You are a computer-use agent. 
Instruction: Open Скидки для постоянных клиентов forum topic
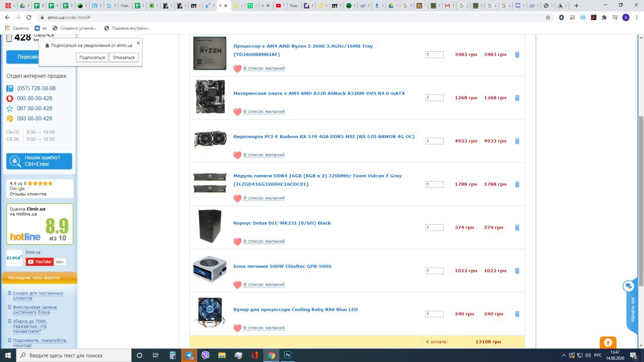[x=38, y=296]
